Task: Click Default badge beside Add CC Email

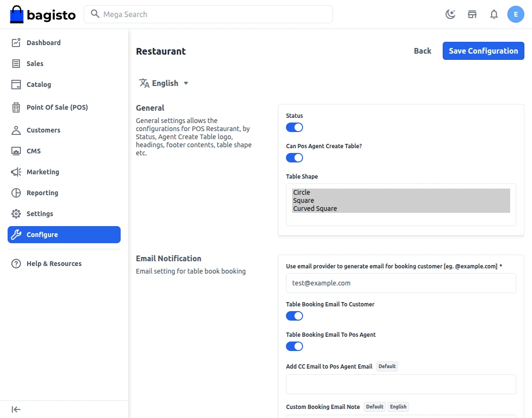Action: coord(387,366)
